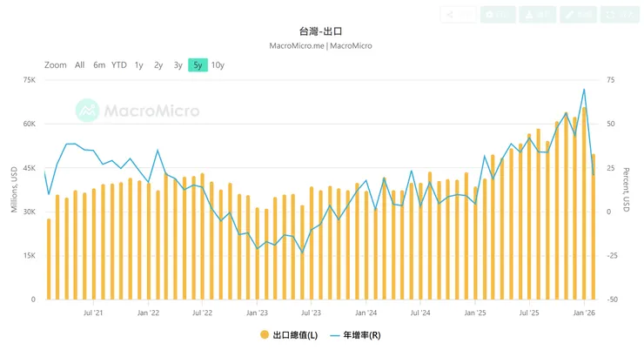Image resolution: width=644 pixels, height=350 pixels.
Task: Click the Jan '25 x-axis label
Action: pos(475,313)
